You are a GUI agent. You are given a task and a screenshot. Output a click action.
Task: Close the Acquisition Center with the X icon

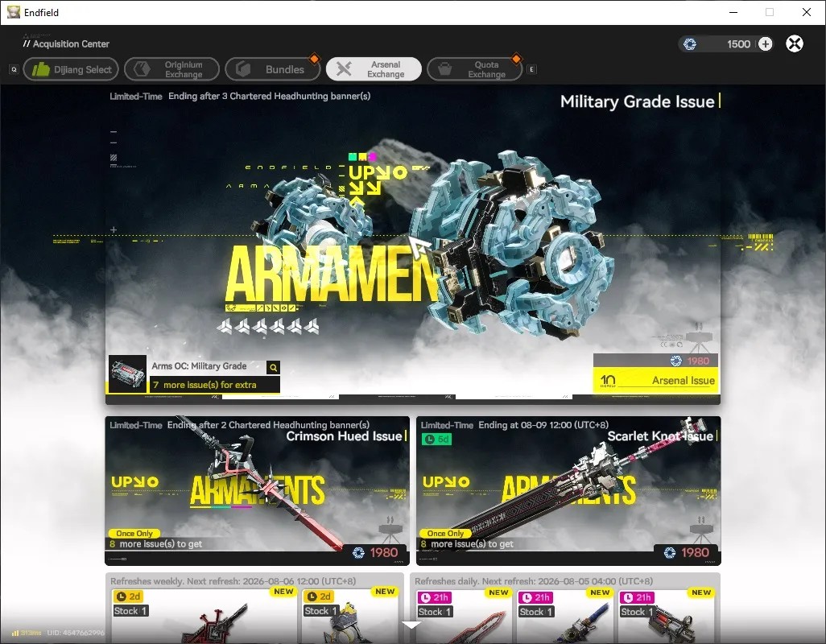(x=795, y=43)
